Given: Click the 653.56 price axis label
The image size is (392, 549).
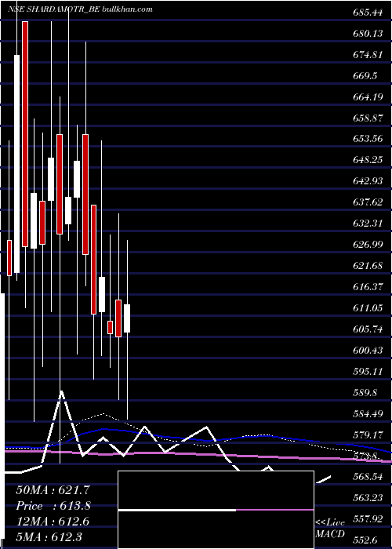Looking at the screenshot, I should [x=368, y=139].
